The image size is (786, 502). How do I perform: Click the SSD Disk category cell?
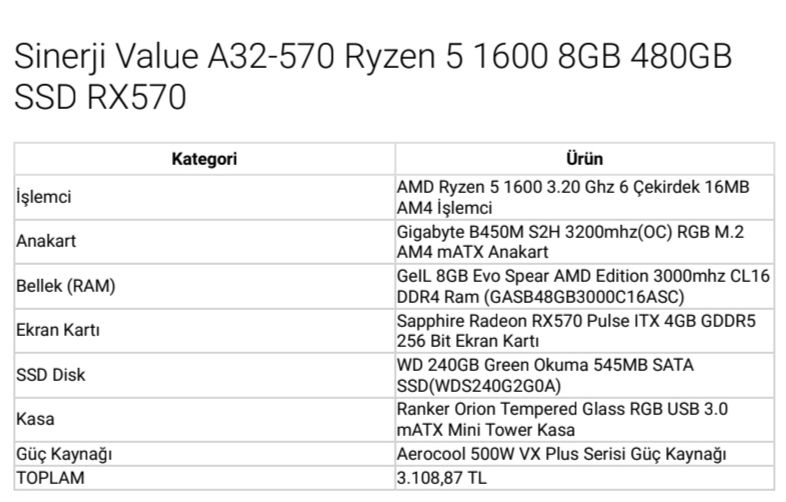pyautogui.click(x=205, y=375)
